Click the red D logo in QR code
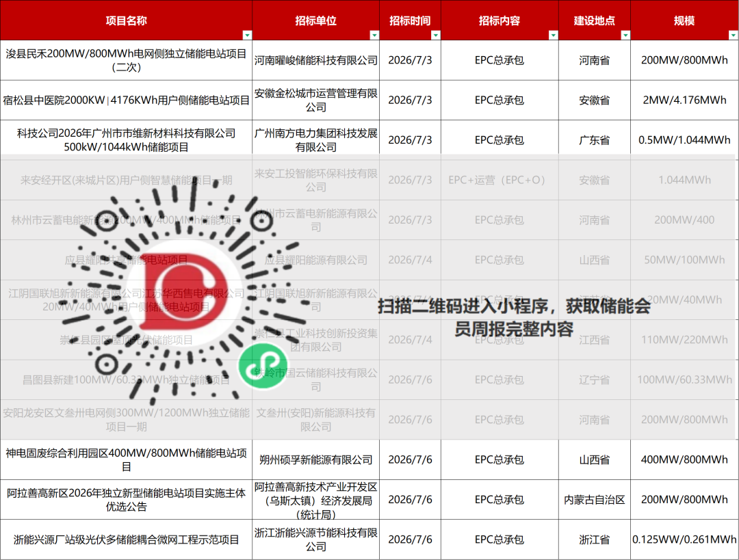The height and width of the screenshot is (560, 739). [185, 291]
